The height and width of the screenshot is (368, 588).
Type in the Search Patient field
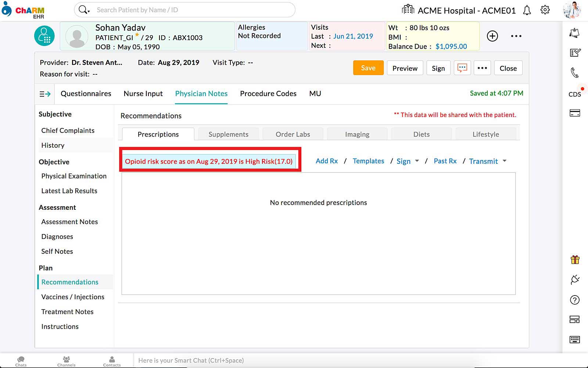tap(191, 10)
